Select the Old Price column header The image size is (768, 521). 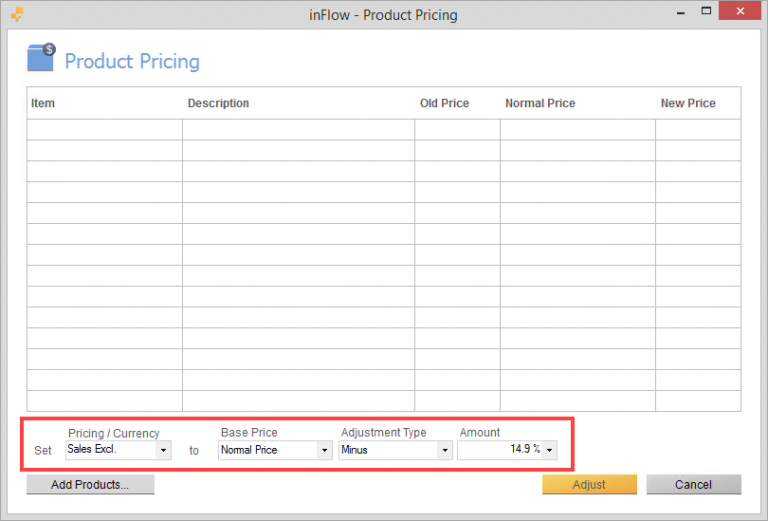tap(444, 104)
